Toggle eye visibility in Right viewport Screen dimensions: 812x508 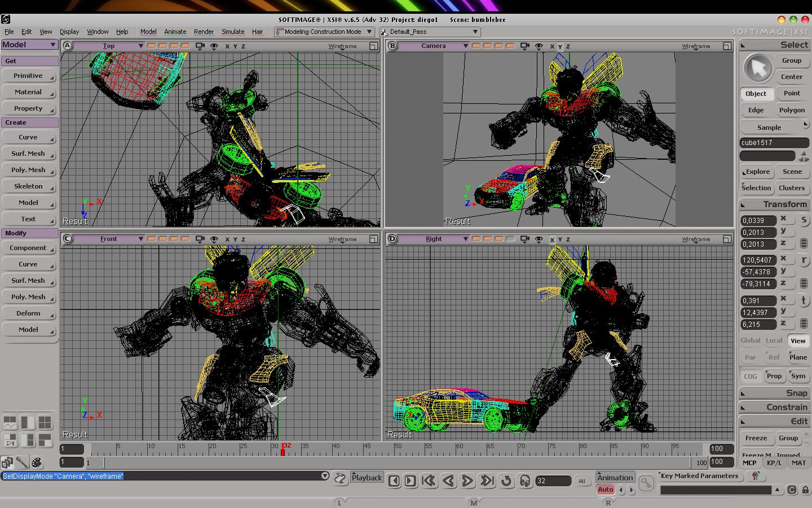(x=539, y=239)
